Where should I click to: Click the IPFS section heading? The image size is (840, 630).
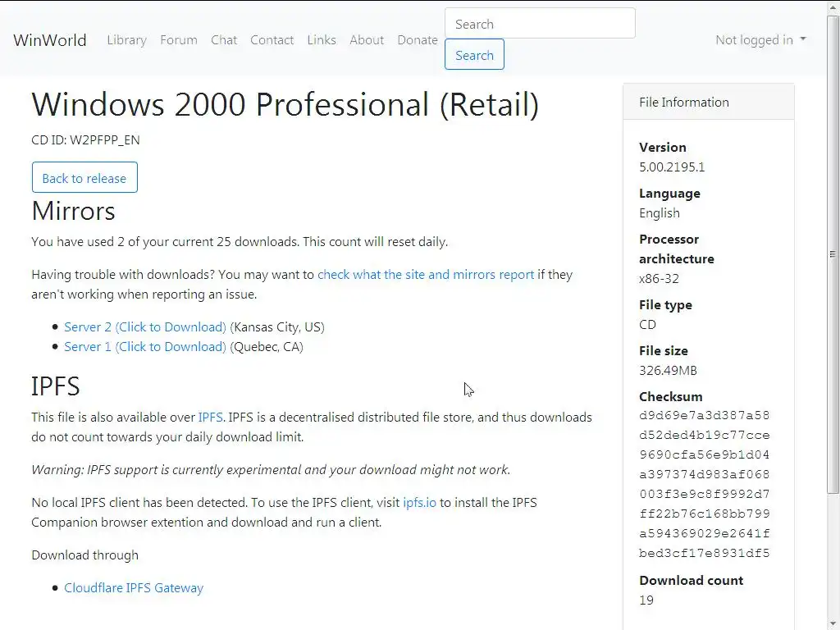[56, 387]
